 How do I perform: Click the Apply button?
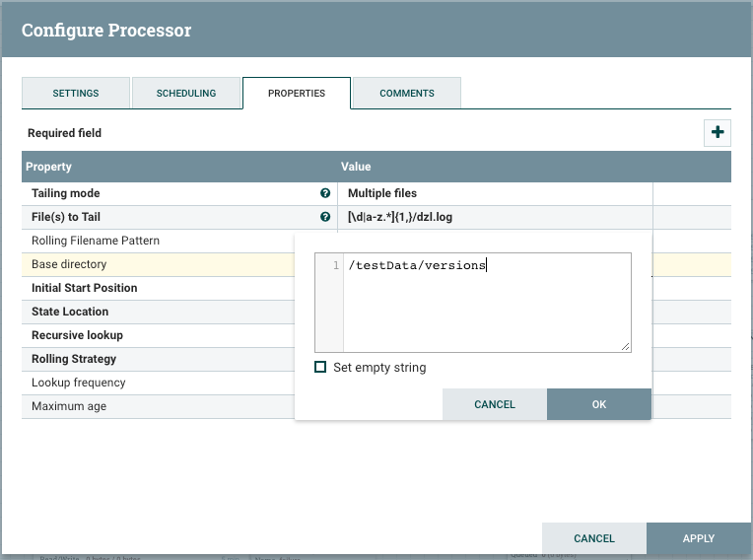pyautogui.click(x=699, y=538)
